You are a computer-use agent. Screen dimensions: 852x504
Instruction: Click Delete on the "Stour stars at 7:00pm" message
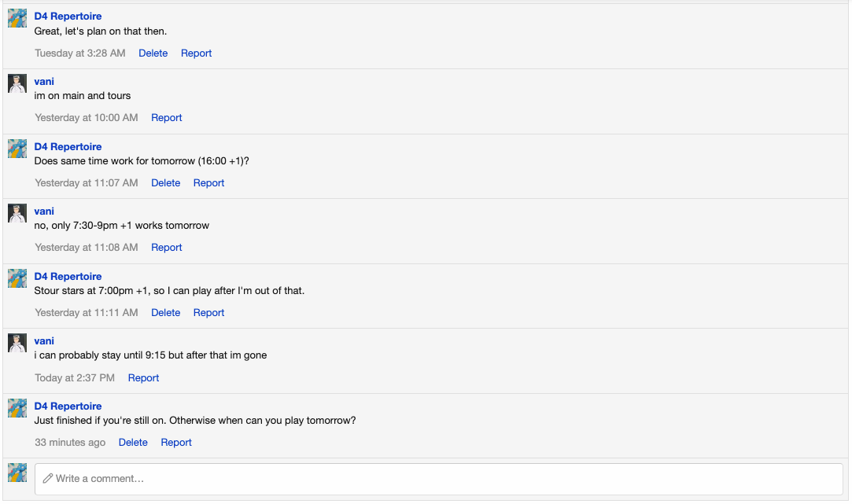click(x=165, y=312)
